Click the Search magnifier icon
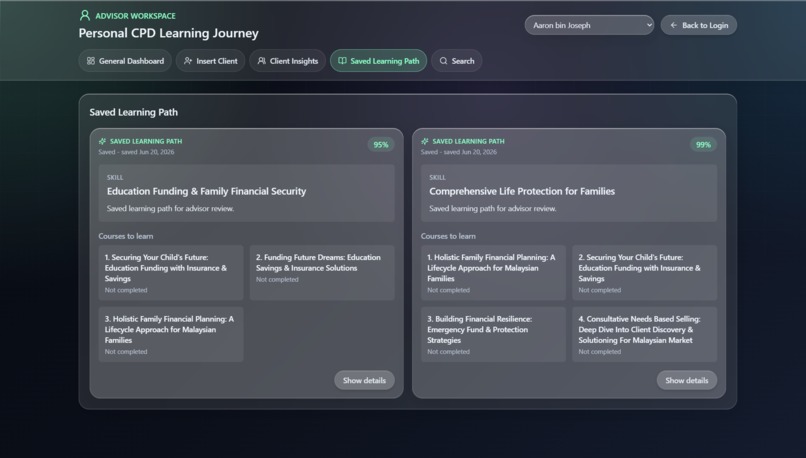 (x=443, y=61)
